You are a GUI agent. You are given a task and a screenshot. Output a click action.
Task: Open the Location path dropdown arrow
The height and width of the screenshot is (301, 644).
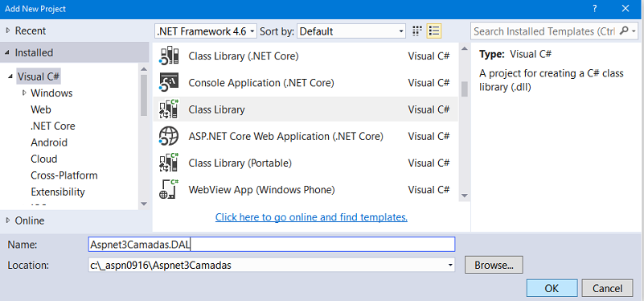[450, 266]
